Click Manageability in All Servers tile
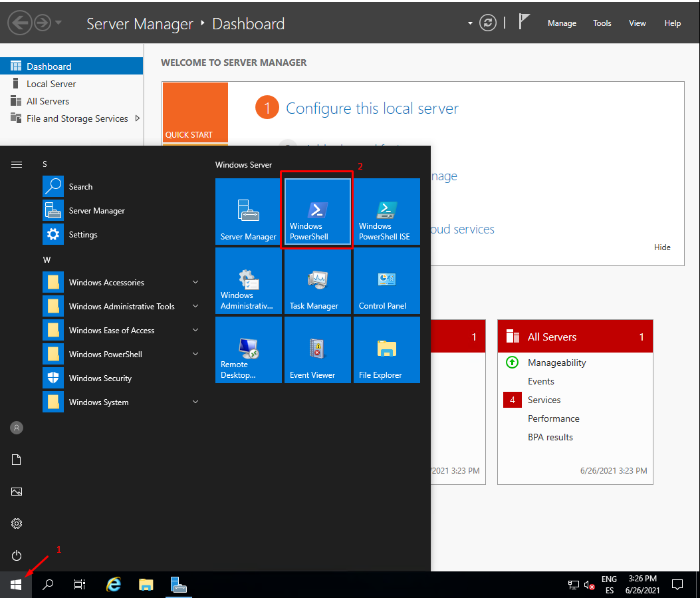The height and width of the screenshot is (598, 700). 556,363
